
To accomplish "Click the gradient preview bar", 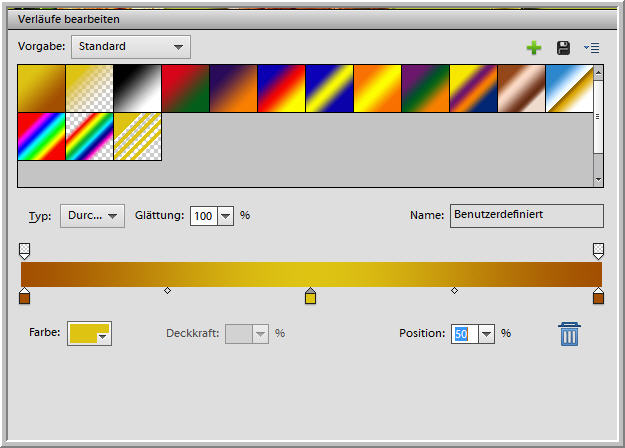I will point(311,274).
